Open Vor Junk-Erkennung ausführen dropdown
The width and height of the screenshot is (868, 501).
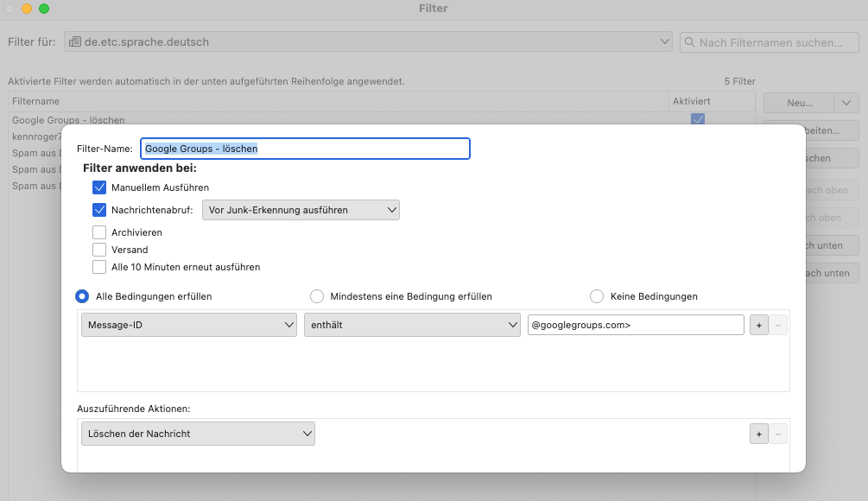coord(301,210)
